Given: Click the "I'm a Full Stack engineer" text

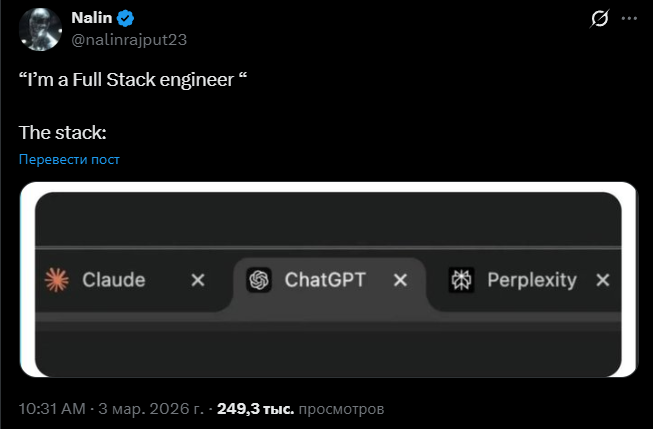Looking at the screenshot, I should coord(132,81).
